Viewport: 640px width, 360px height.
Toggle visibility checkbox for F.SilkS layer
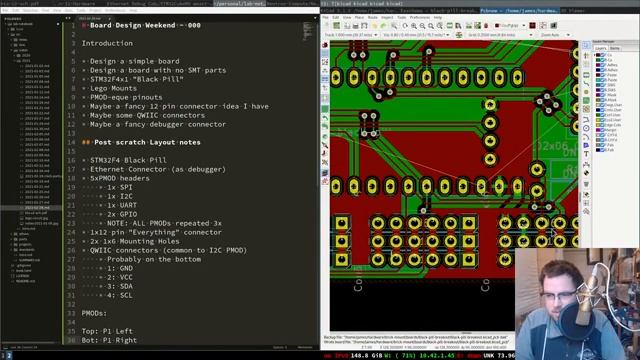point(602,85)
